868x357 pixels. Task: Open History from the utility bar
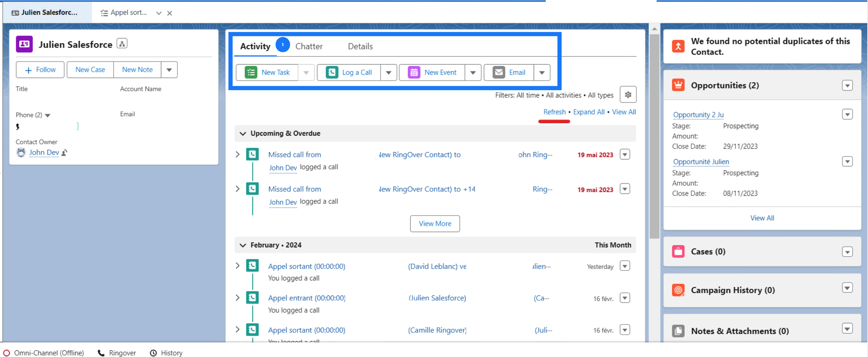(166, 353)
